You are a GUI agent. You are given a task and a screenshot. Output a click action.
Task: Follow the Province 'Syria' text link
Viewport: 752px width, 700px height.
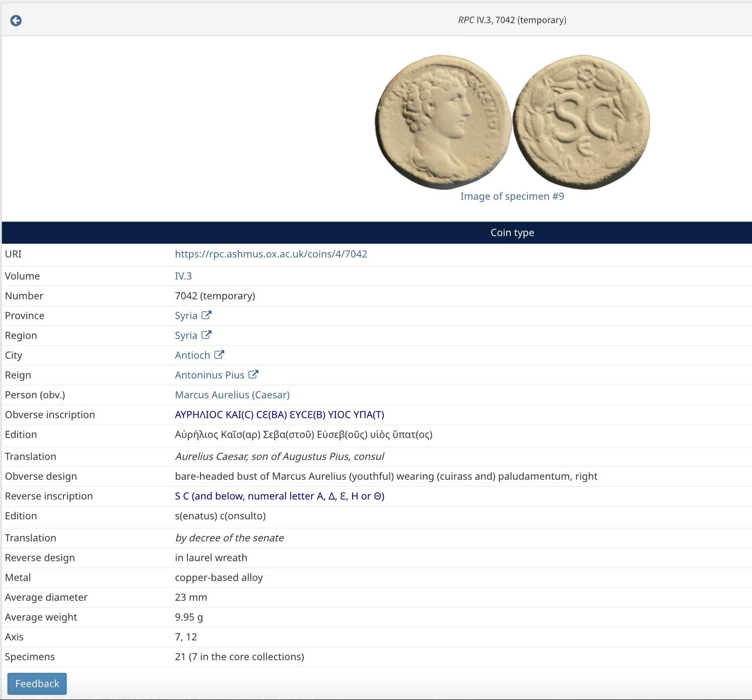[186, 316]
